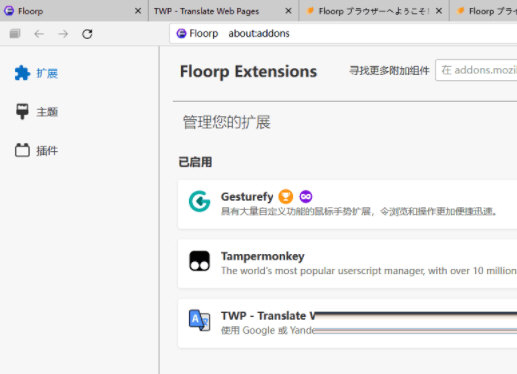Select the partially visible fourth Floorp tab
The image size is (517, 374).
coord(484,11)
